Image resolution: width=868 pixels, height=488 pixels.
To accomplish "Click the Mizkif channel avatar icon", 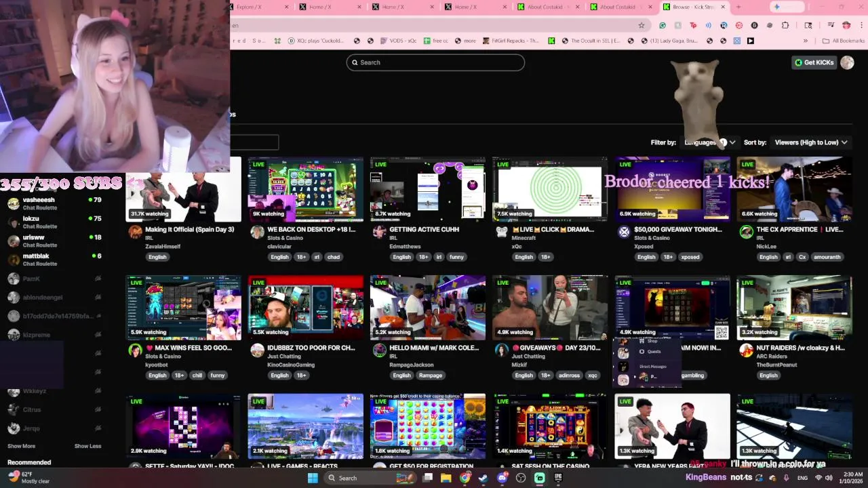I will click(x=502, y=350).
